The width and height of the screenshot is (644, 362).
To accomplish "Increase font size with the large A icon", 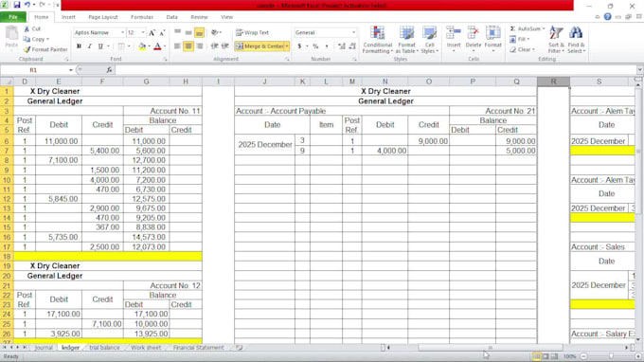I will coord(152,32).
